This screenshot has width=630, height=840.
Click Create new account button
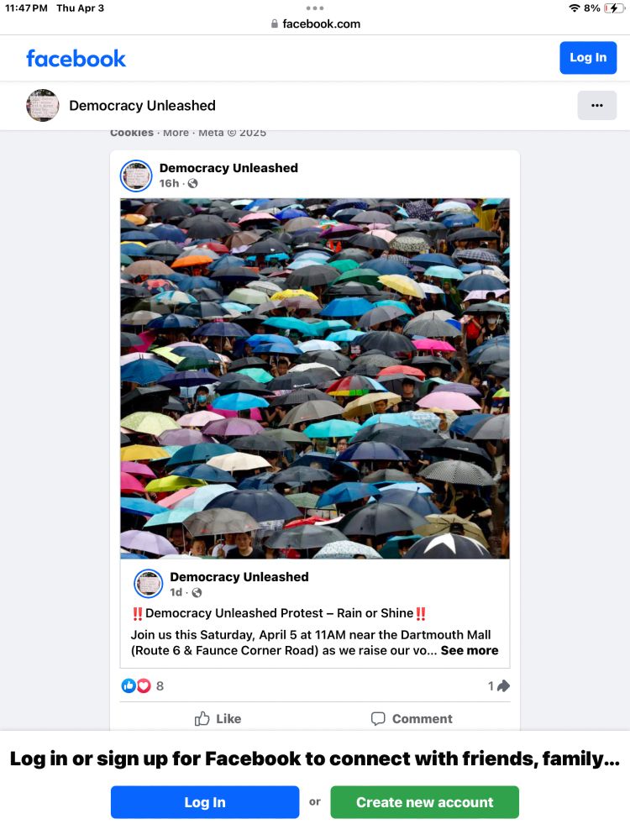pos(425,802)
